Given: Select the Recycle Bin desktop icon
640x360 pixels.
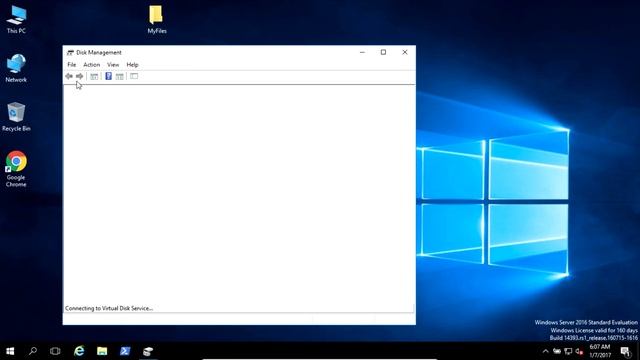Looking at the screenshot, I should tap(16, 117).
